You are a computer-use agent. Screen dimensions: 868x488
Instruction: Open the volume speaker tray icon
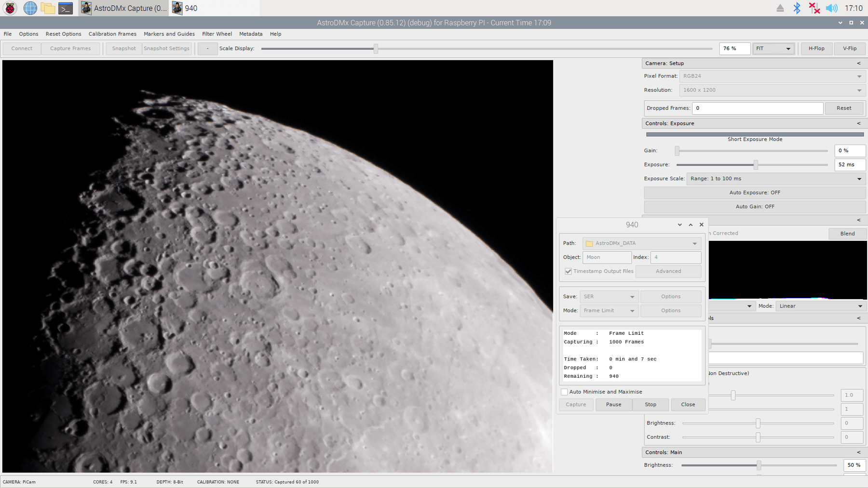point(832,8)
